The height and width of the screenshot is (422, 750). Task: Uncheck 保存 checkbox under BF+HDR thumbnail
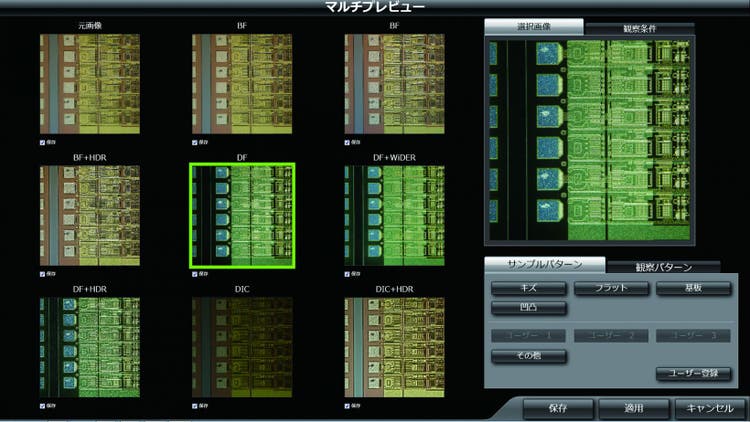click(x=42, y=273)
